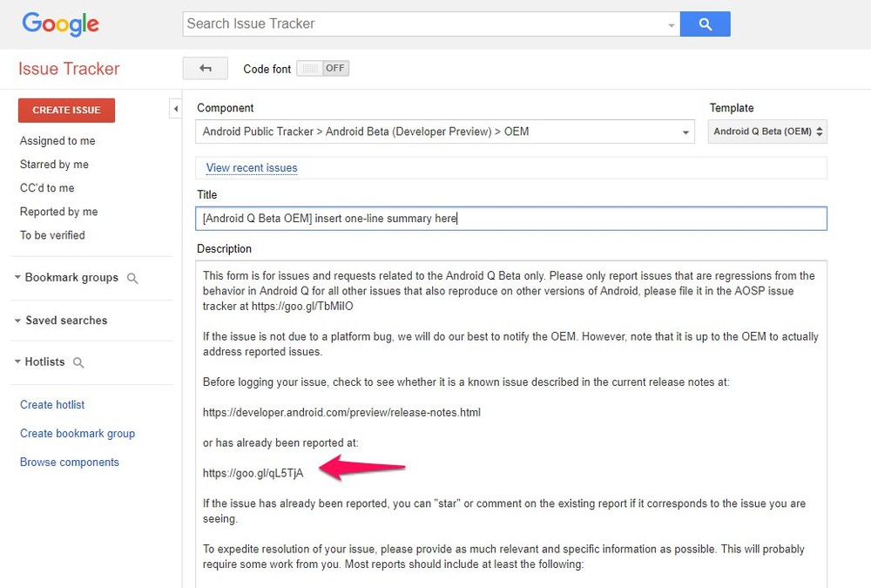Click the 'Code font' label

[267, 69]
